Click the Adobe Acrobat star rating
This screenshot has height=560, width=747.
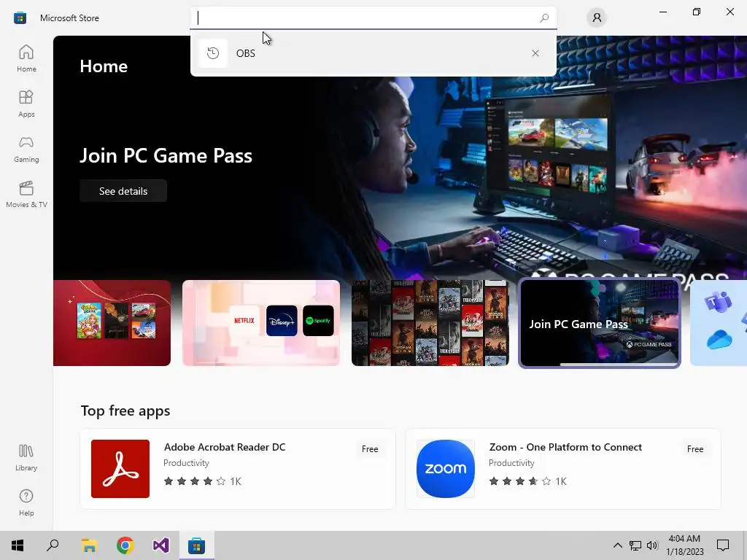point(194,481)
